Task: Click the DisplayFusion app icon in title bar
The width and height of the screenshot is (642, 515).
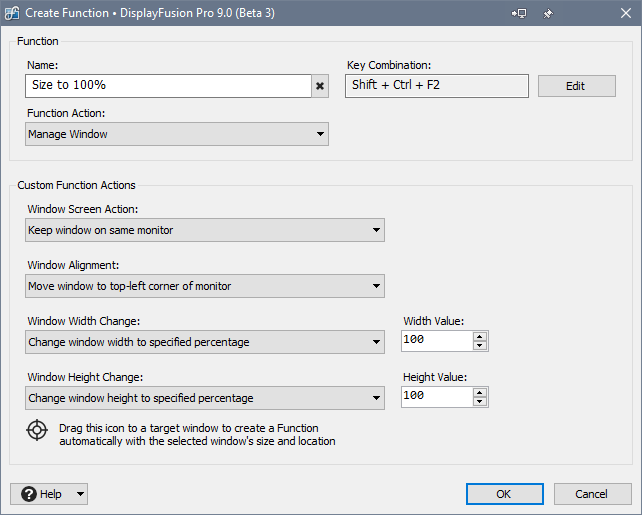Action: click(x=14, y=14)
